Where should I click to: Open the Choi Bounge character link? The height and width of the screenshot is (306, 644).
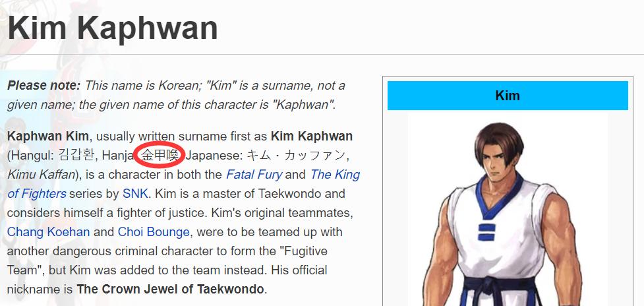click(154, 232)
